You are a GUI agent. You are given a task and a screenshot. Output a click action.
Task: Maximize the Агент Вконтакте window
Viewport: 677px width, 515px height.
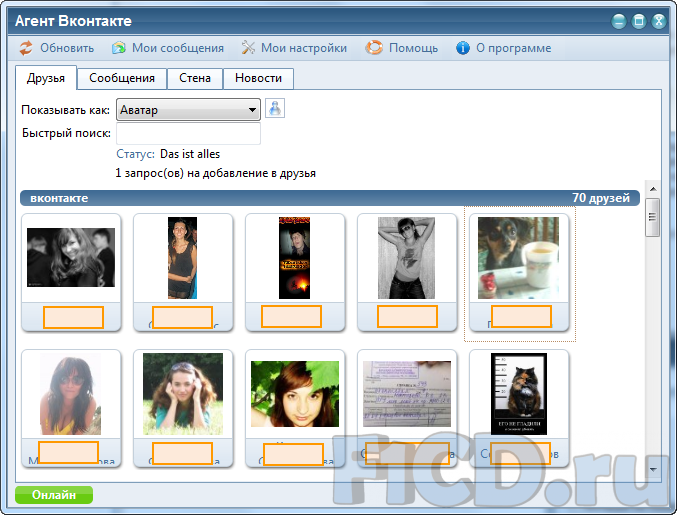pyautogui.click(x=639, y=21)
